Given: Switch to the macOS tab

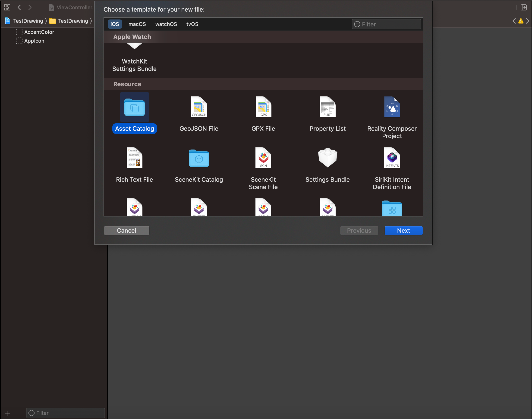Looking at the screenshot, I should [x=137, y=24].
